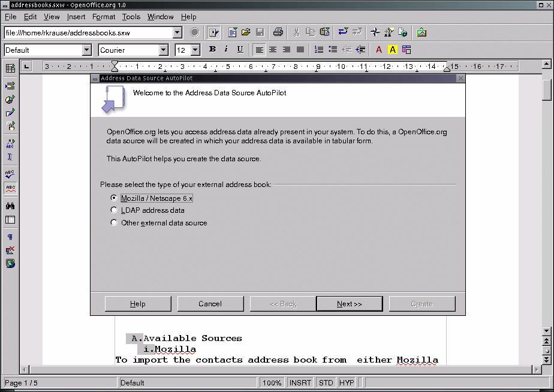
Task: Open the Courier font name dropdown
Action: [x=163, y=50]
